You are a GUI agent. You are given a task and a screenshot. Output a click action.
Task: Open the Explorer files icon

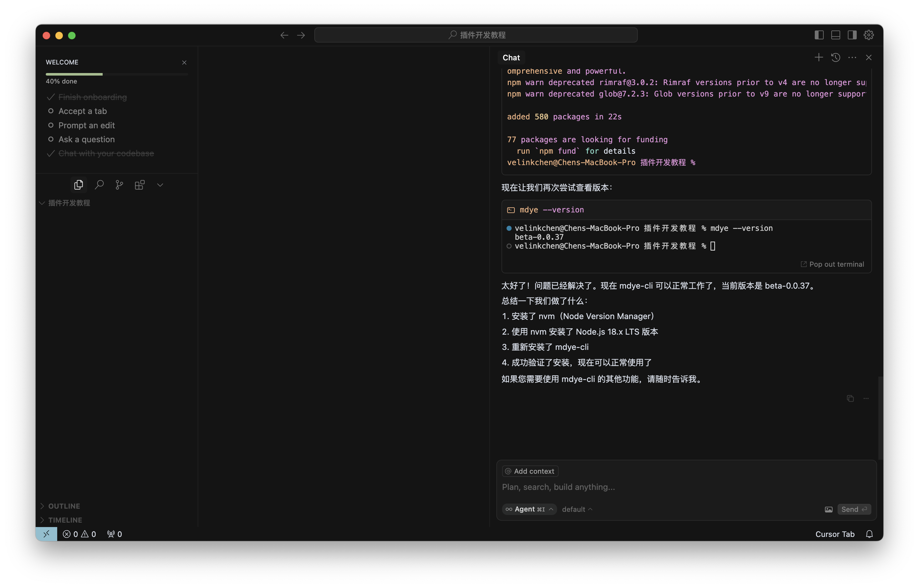coord(79,185)
